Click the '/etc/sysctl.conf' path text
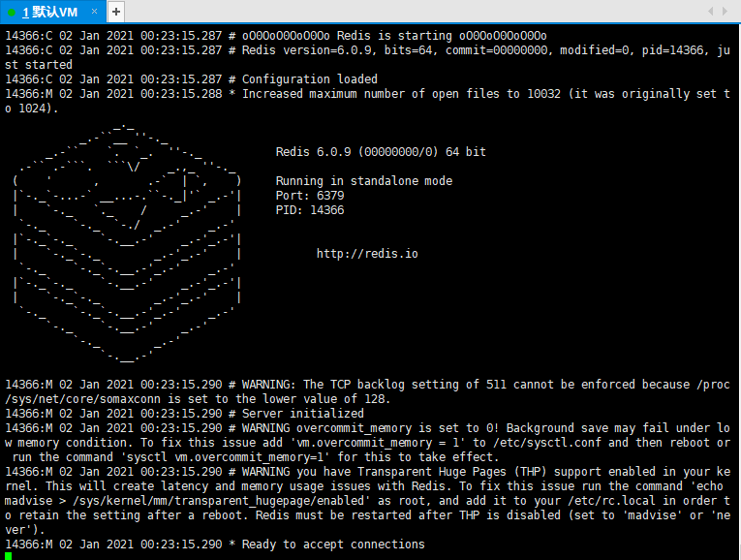The height and width of the screenshot is (560, 741). point(547,443)
